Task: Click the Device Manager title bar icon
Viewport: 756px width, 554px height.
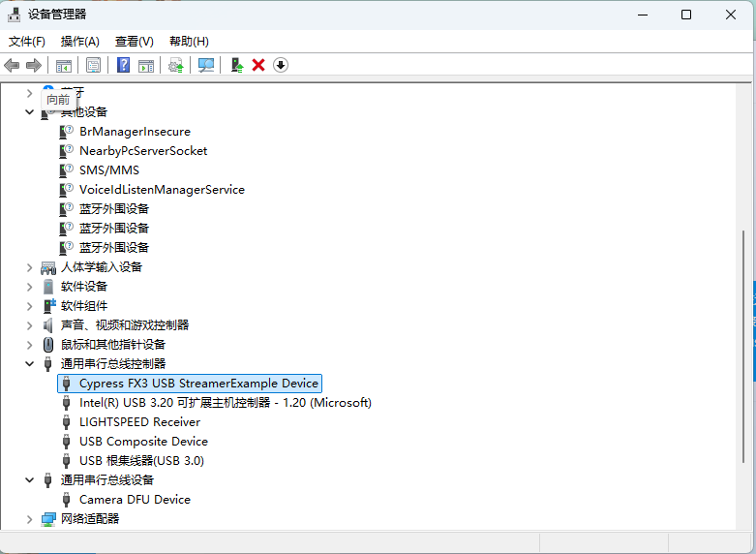Action: [x=14, y=15]
